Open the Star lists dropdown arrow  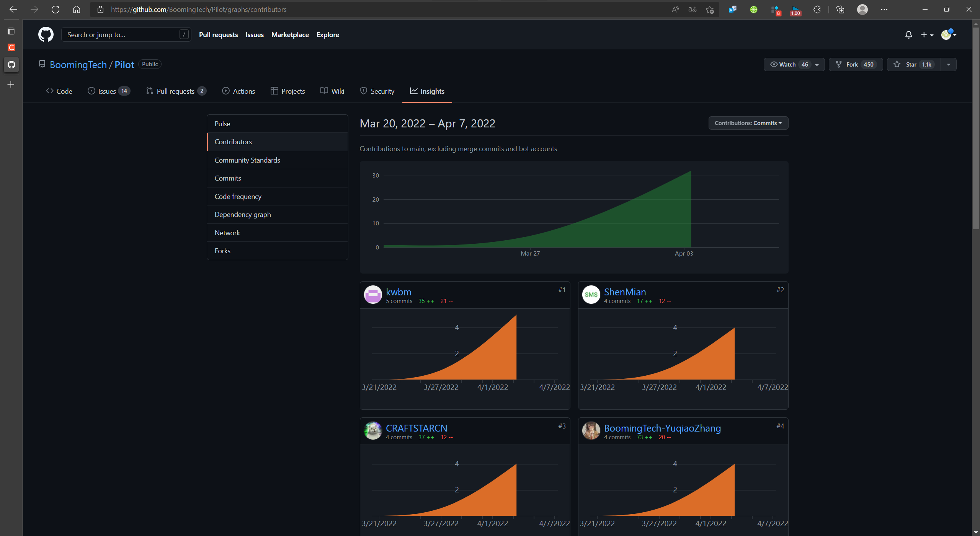(949, 64)
